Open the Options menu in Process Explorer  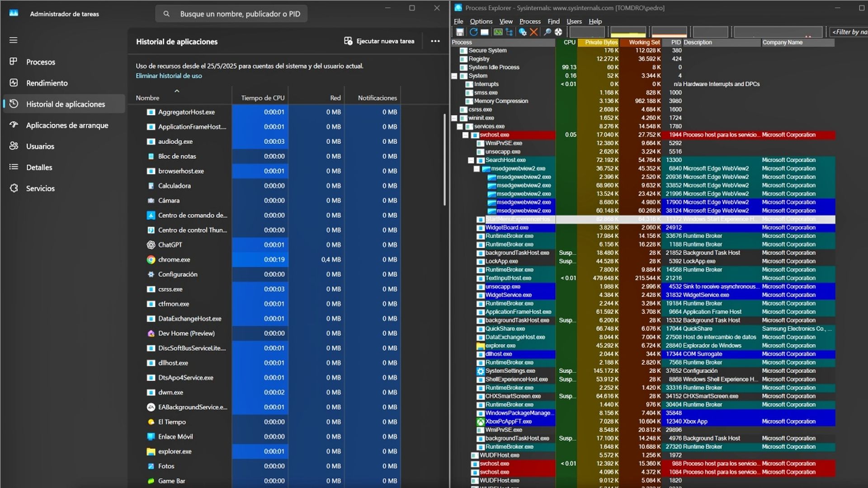481,21
